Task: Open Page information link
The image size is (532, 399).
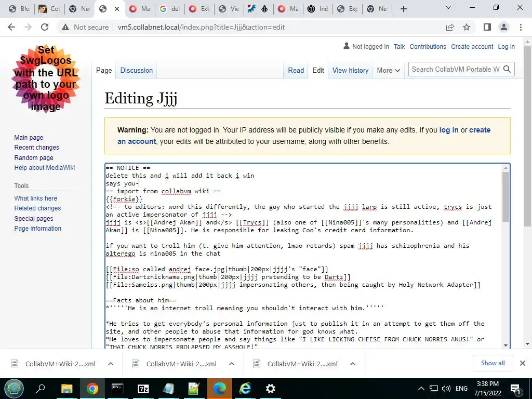Action: [37, 229]
